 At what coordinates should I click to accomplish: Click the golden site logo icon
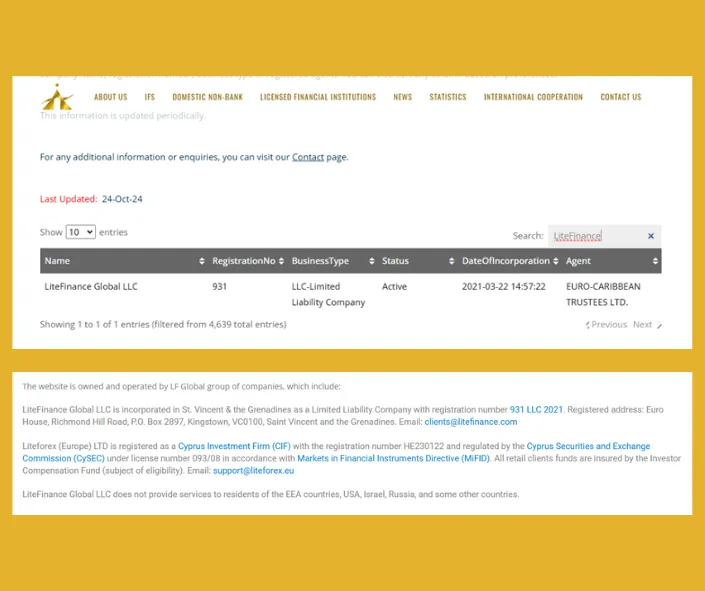click(57, 97)
